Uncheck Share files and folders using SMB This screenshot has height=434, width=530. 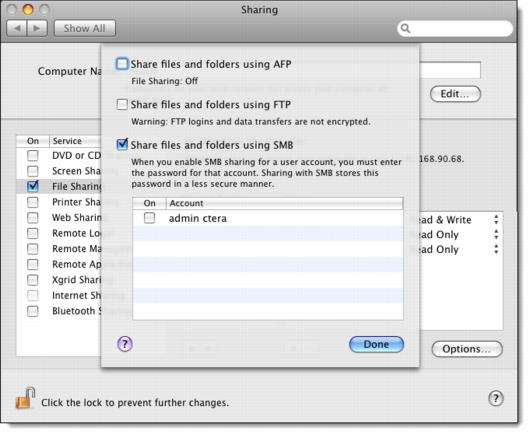(x=122, y=145)
